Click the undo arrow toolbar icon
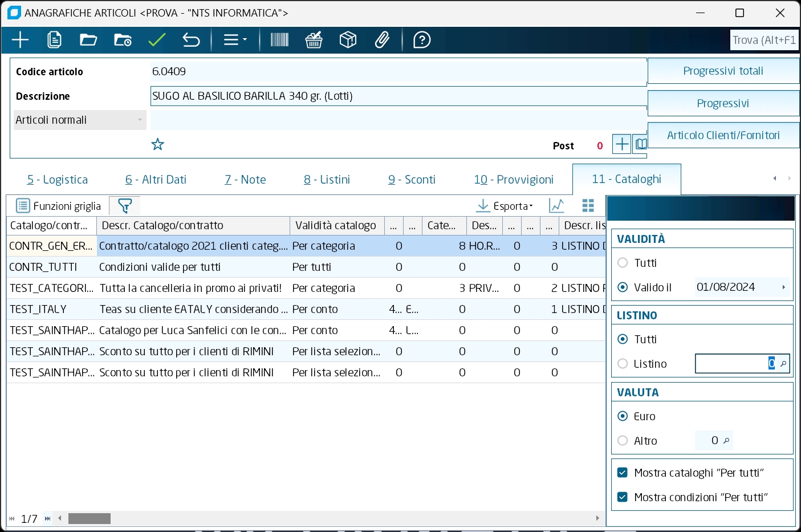The height and width of the screenshot is (532, 801). click(x=191, y=40)
